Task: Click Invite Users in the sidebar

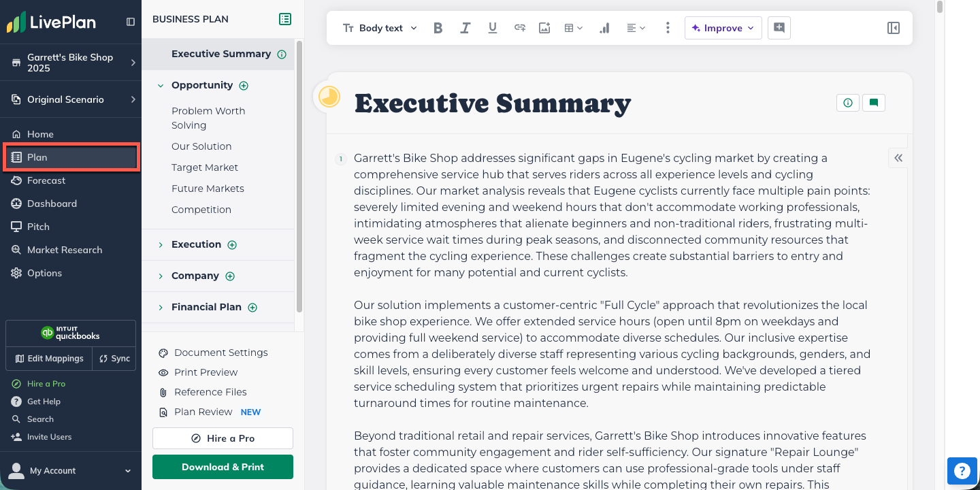Action: [x=42, y=437]
